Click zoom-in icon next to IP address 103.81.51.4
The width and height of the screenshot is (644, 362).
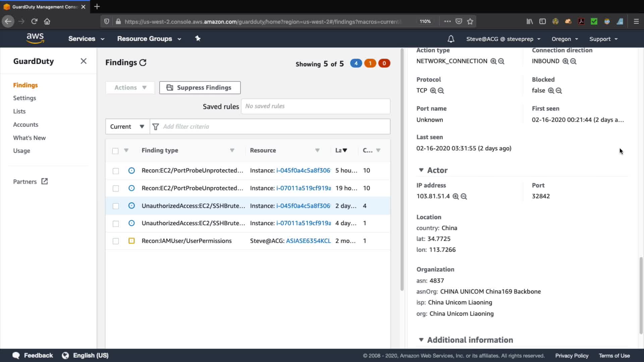[455, 196]
